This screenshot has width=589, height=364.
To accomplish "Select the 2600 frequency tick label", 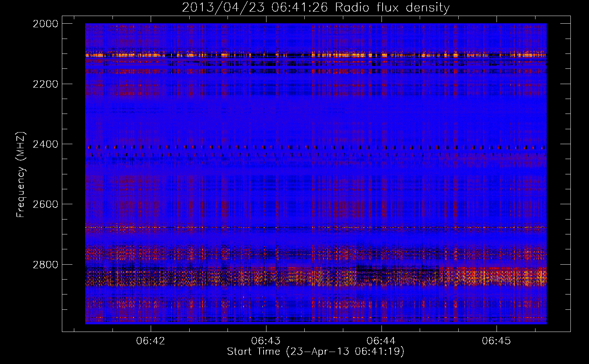I will pos(46,204).
